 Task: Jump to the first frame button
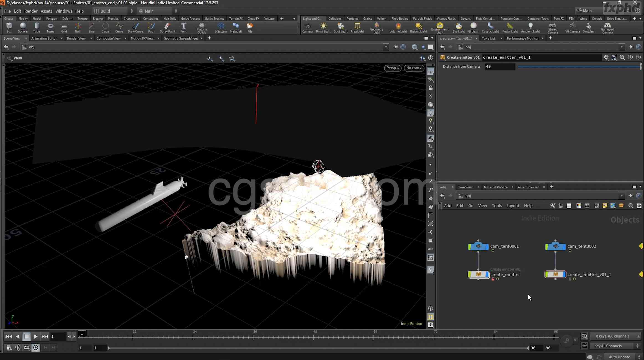(x=8, y=336)
